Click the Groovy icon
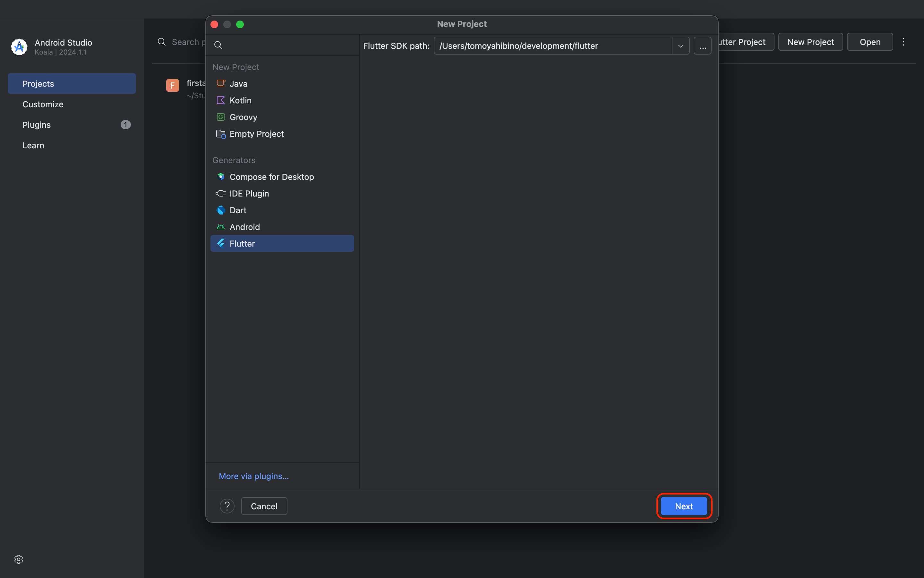924x578 pixels. tap(221, 117)
